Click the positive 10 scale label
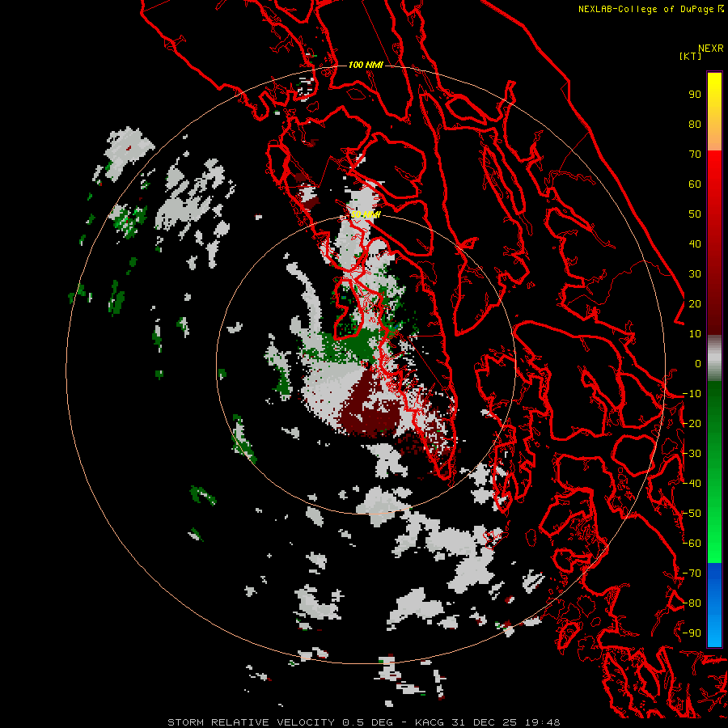This screenshot has height=728, width=728. [x=695, y=334]
